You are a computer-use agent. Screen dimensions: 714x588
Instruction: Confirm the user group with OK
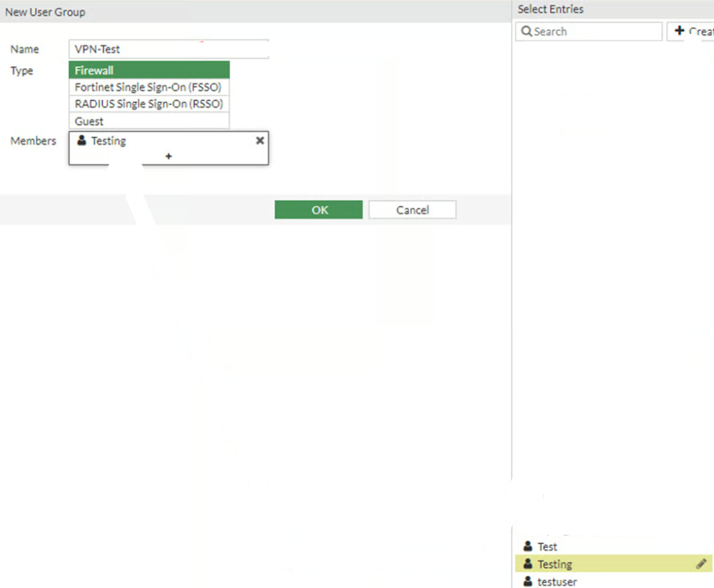click(319, 210)
